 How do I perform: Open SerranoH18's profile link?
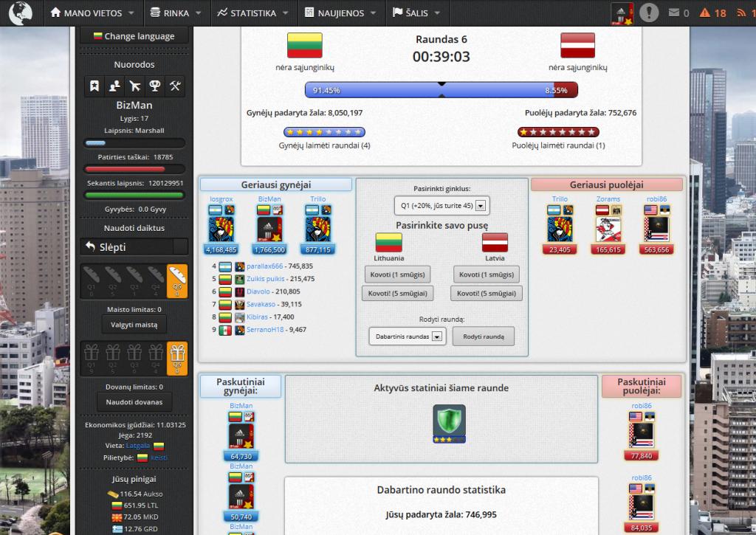pos(265,330)
